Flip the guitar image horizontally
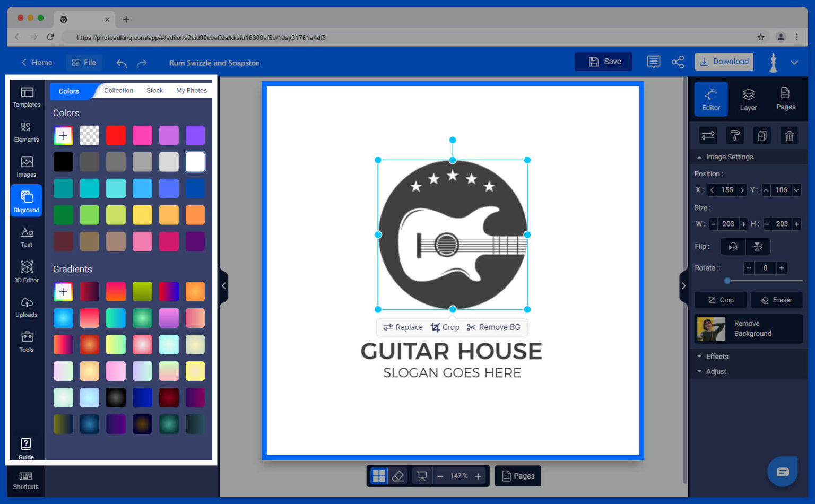 pyautogui.click(x=733, y=246)
